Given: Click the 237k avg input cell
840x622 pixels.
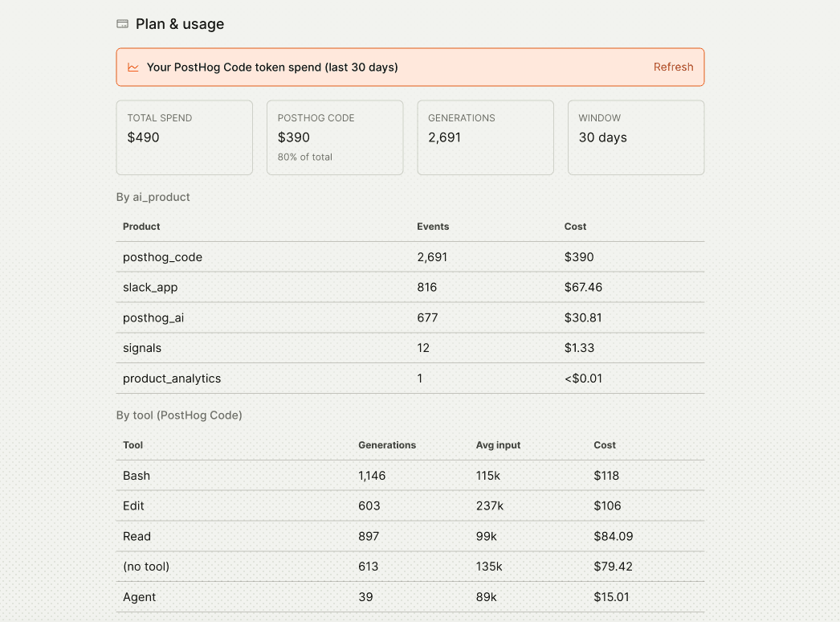Looking at the screenshot, I should pyautogui.click(x=490, y=505).
